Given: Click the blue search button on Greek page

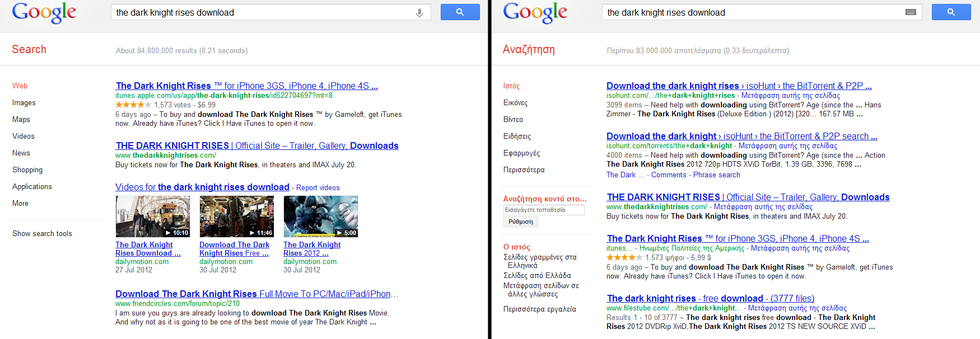Looking at the screenshot, I should click(951, 12).
